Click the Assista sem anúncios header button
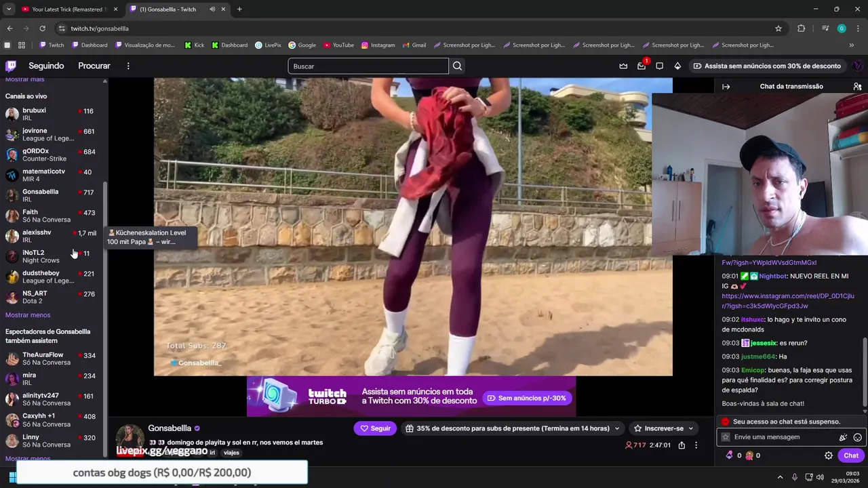Screen dimensions: 868x488 tap(767, 66)
